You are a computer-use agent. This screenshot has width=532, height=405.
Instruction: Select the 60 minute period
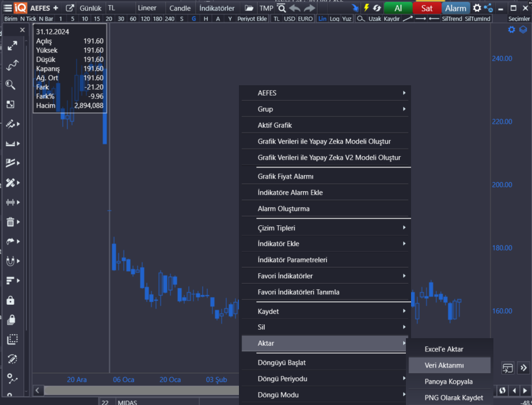[x=133, y=18]
